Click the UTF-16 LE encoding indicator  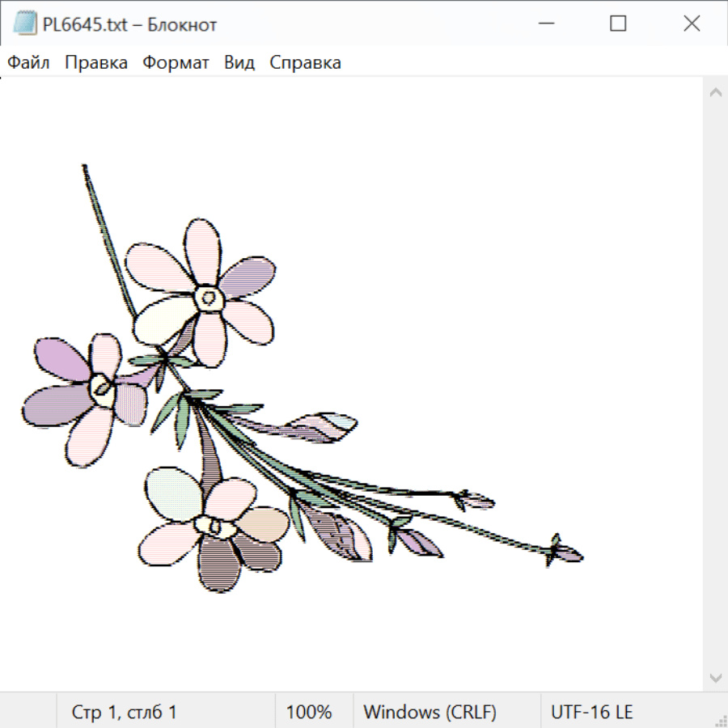coord(591,713)
